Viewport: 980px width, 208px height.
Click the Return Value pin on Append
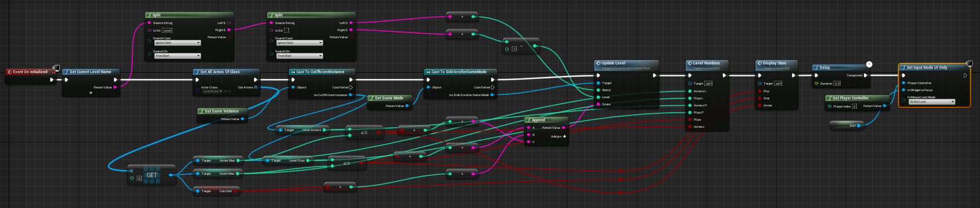(564, 128)
